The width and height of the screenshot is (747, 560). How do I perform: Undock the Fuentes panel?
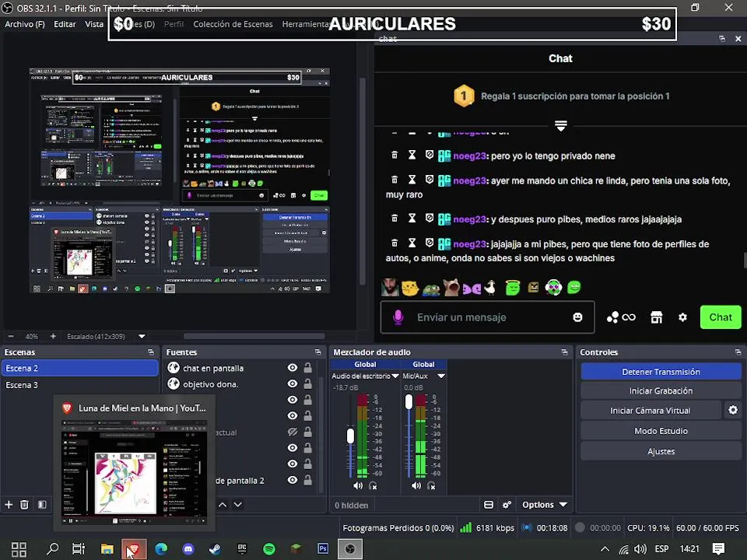317,352
